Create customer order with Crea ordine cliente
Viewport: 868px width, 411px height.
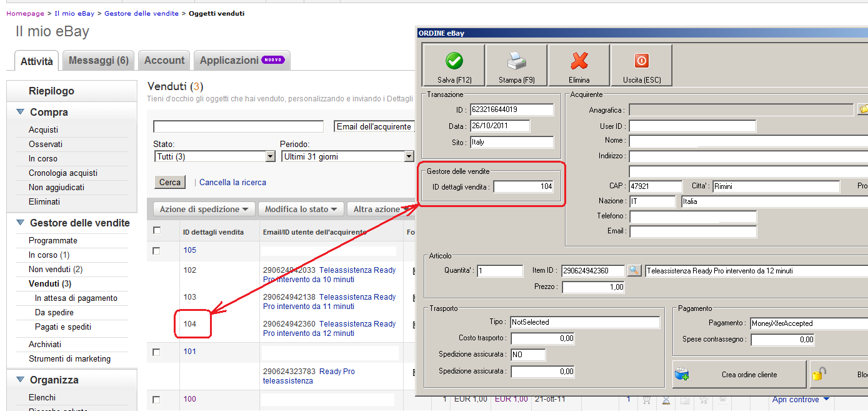739,375
